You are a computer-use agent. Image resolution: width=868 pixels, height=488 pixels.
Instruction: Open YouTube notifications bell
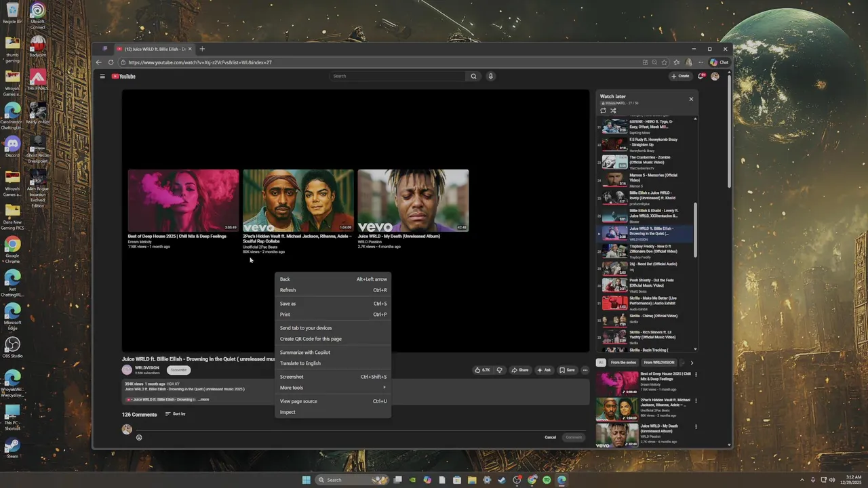pyautogui.click(x=701, y=76)
